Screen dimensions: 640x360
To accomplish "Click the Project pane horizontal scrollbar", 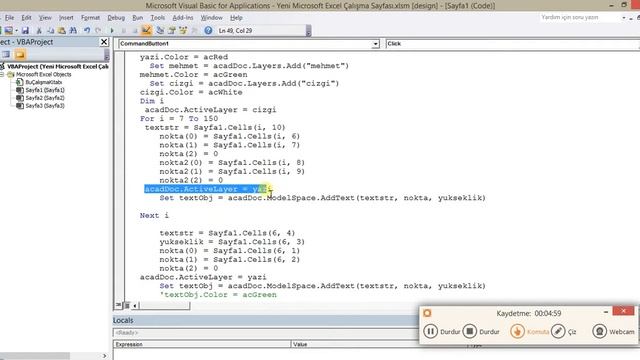I will [x=35, y=356].
